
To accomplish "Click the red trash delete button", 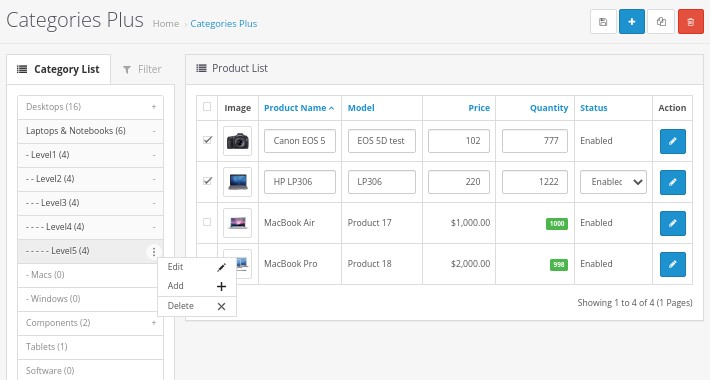I will pyautogui.click(x=691, y=22).
